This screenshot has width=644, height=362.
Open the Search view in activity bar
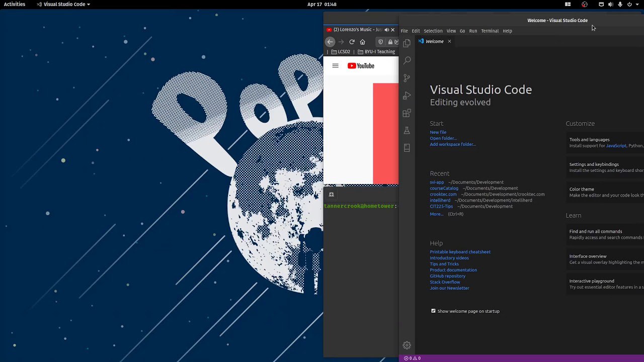coord(407,60)
